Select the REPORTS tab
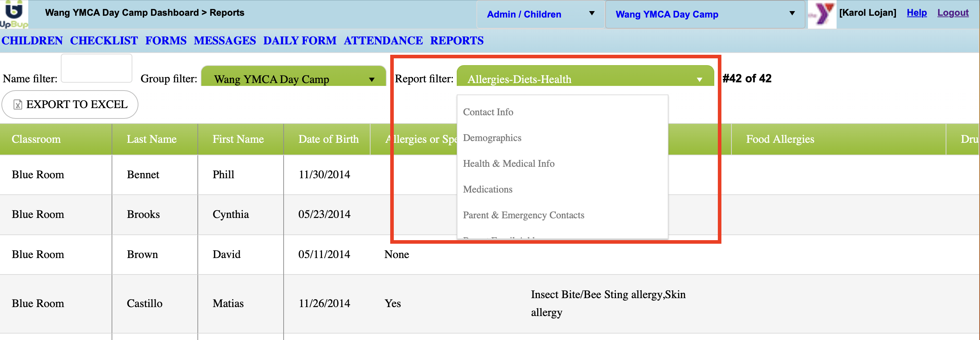 [x=457, y=40]
